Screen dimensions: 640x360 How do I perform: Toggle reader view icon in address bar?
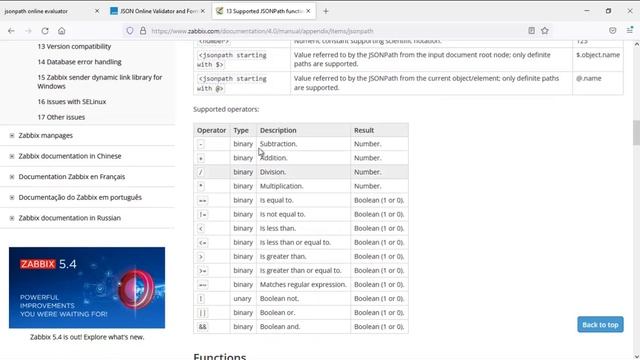coord(531,31)
